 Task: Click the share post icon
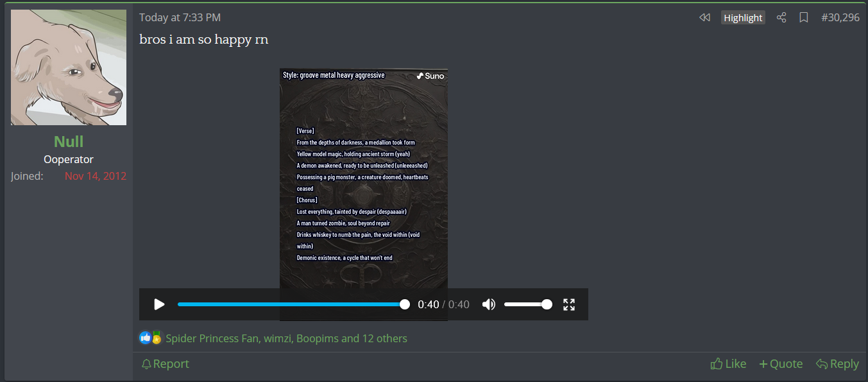[781, 18]
